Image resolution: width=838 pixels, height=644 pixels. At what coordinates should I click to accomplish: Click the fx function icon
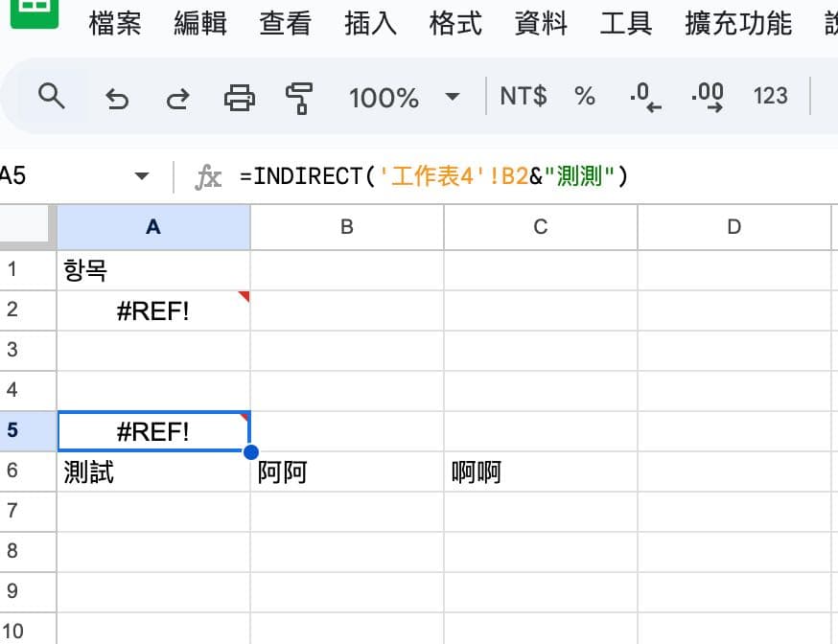pyautogui.click(x=208, y=176)
